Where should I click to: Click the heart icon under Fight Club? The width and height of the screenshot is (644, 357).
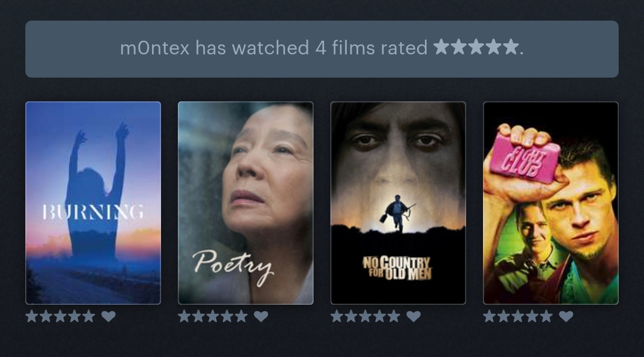(566, 316)
